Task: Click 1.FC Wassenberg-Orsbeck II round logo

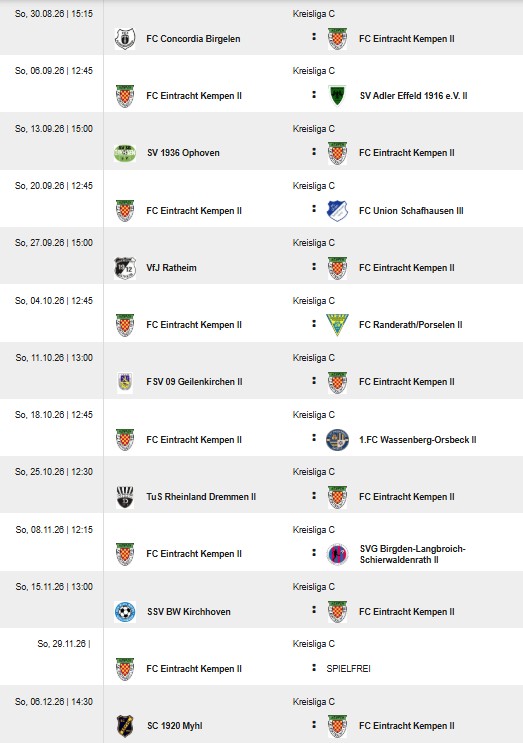Action: 337,440
